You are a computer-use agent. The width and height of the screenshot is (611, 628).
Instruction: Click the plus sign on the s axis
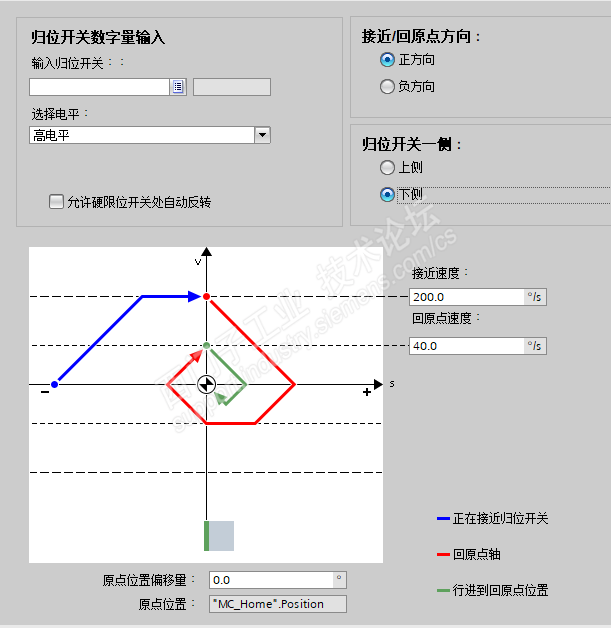coord(367,393)
